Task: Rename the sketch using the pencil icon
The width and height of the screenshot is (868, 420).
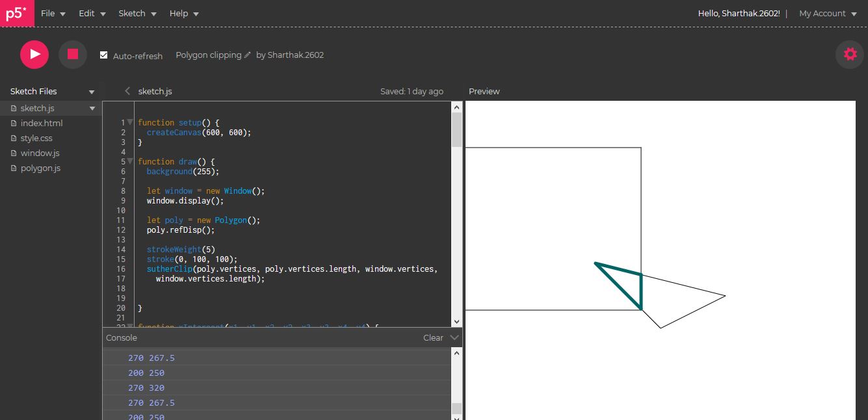Action: 246,56
